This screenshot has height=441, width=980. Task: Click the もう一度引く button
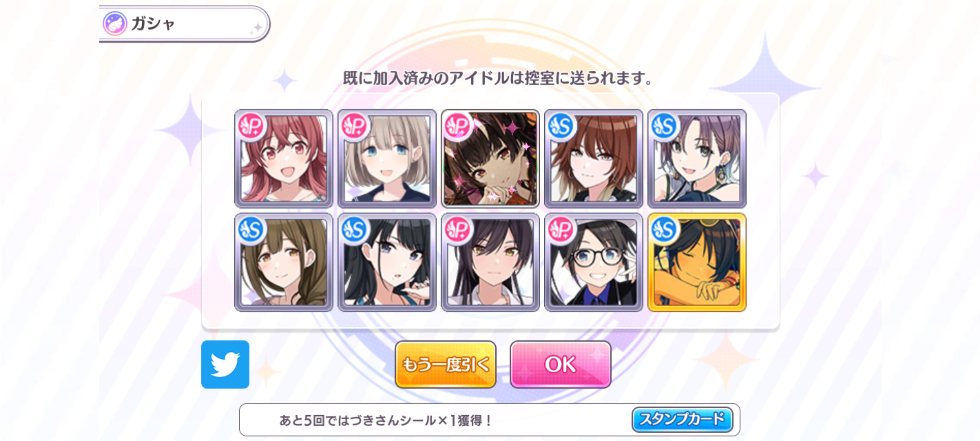pos(445,364)
